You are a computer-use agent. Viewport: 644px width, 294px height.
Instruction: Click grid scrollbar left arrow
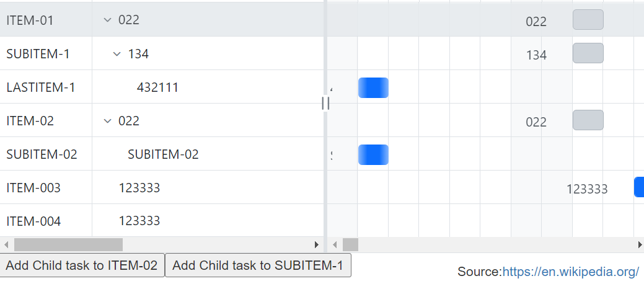(6, 244)
